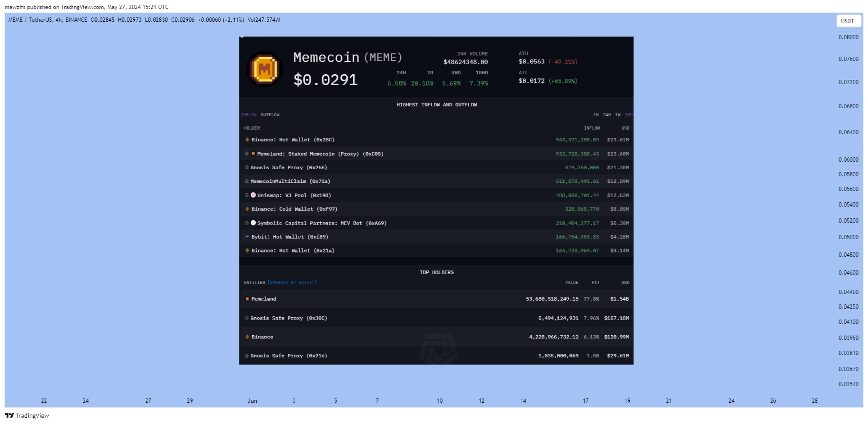Select the 1H timeframe filter

point(596,115)
